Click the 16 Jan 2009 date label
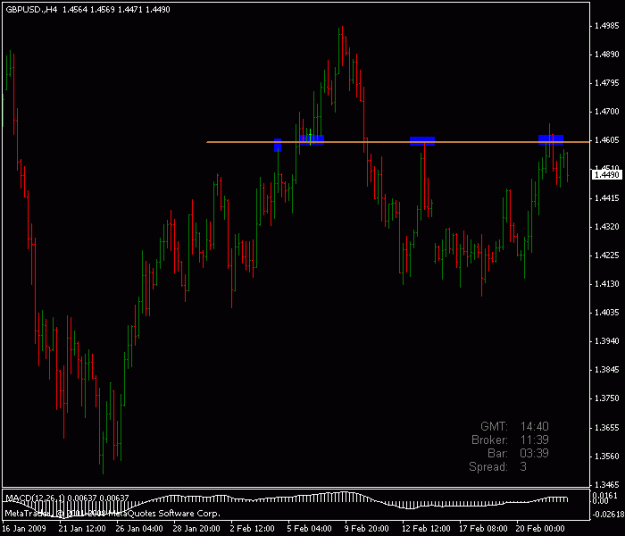Screen dimensions: 625x536 (x=24, y=529)
